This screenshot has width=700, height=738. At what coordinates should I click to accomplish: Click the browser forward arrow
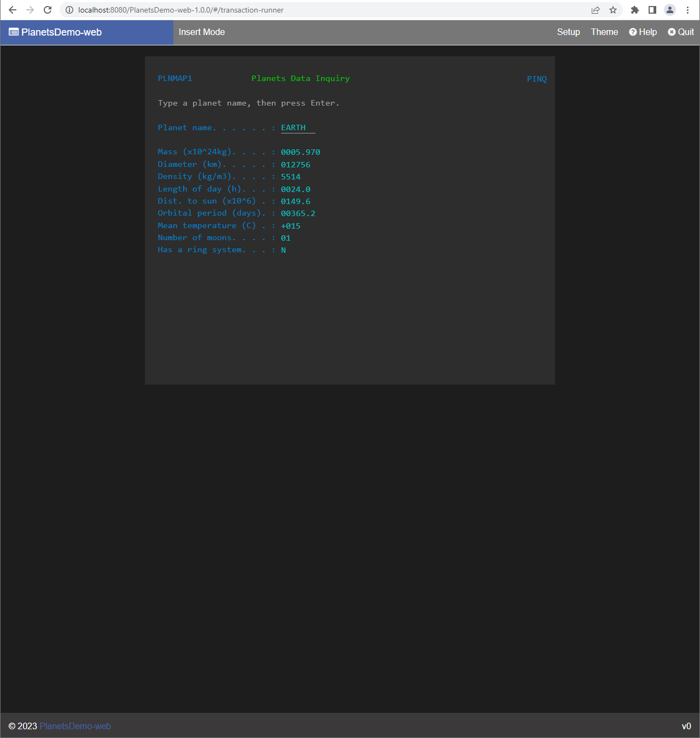click(x=30, y=10)
